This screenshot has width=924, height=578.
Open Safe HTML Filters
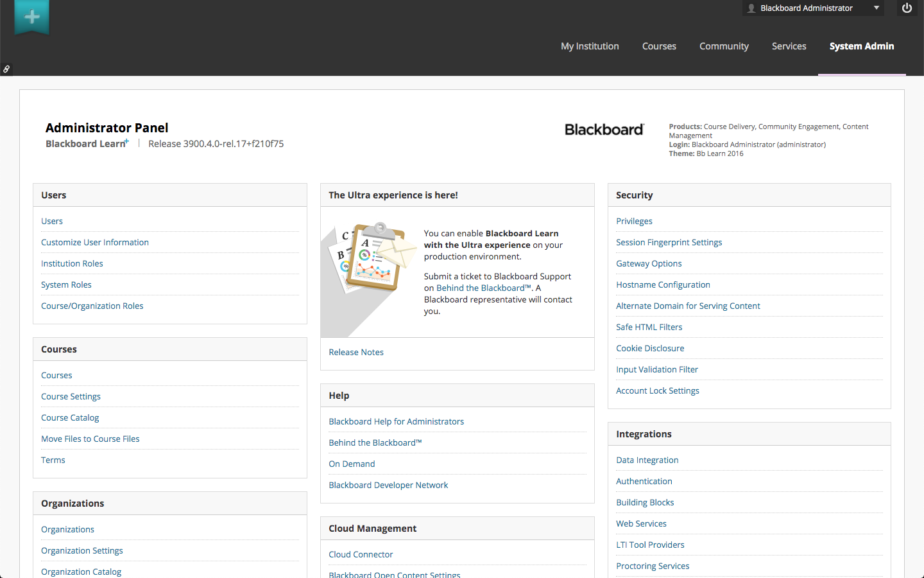tap(649, 327)
